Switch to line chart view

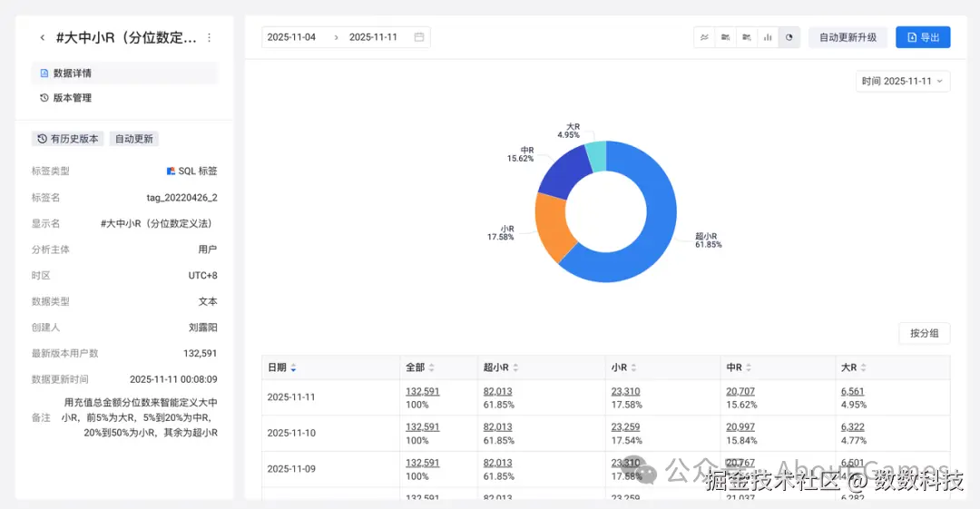(x=704, y=37)
